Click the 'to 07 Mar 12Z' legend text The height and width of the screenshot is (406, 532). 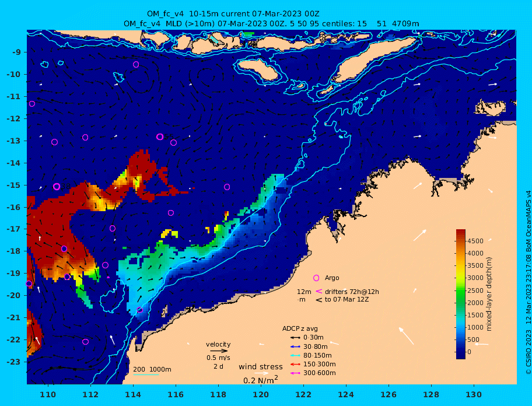(346, 299)
